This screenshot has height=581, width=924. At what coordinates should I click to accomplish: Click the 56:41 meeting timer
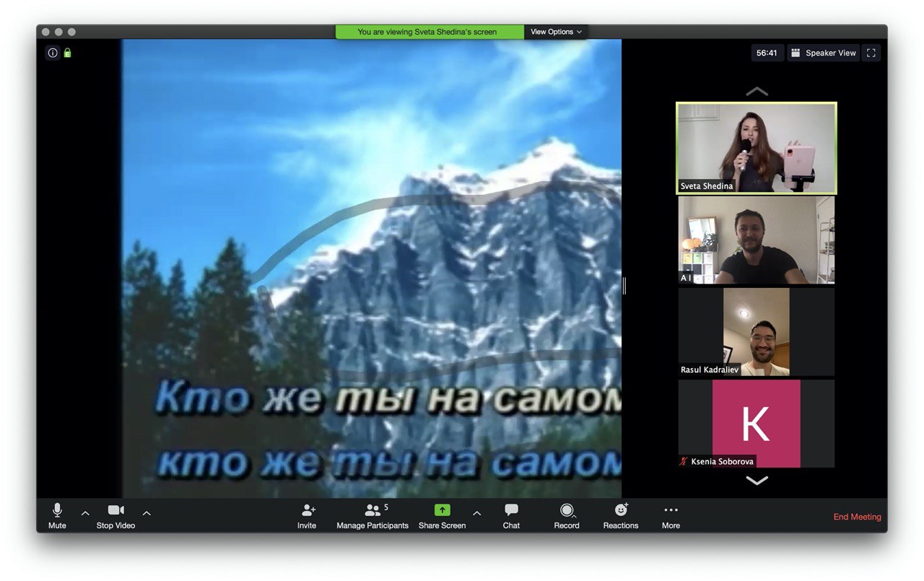767,53
